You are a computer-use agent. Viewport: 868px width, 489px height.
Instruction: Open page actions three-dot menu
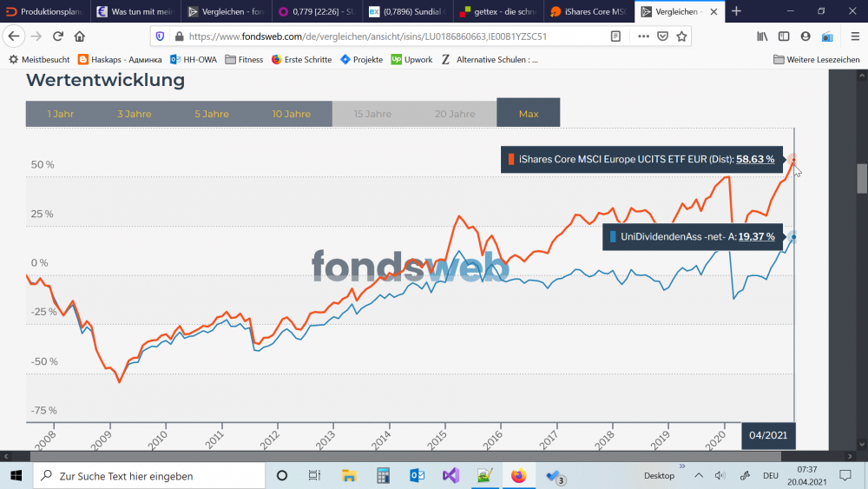pyautogui.click(x=643, y=36)
